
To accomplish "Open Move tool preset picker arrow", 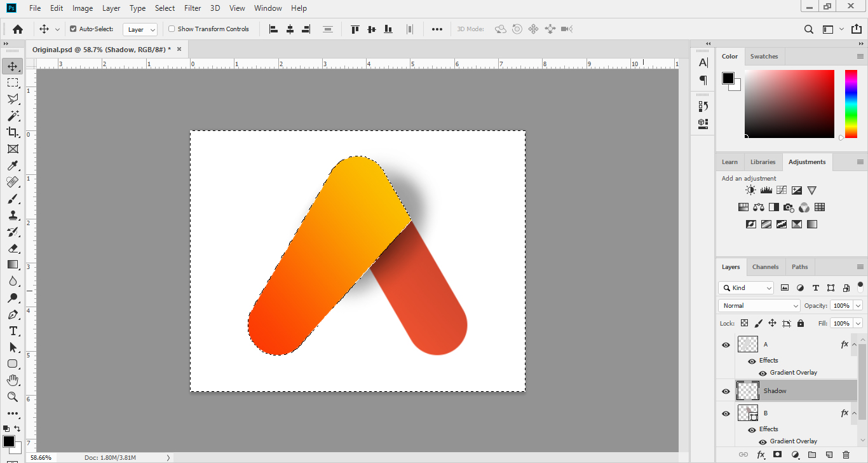I will click(57, 29).
